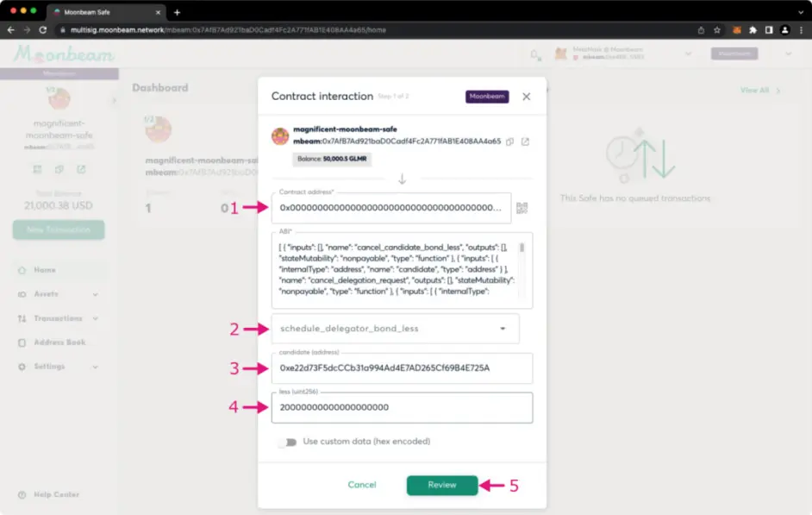Image resolution: width=812 pixels, height=515 pixels.
Task: Toggle Use custom data (hex encoded) switch
Action: coord(287,442)
